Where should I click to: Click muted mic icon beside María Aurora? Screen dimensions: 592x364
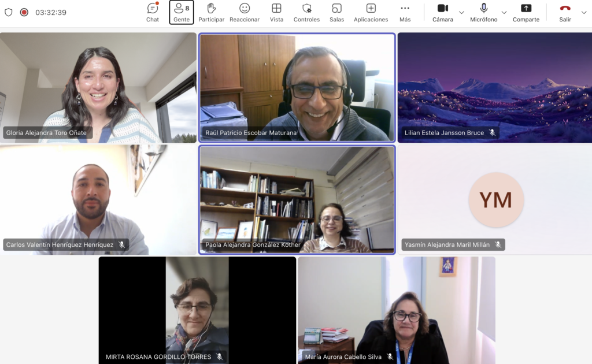pyautogui.click(x=390, y=357)
